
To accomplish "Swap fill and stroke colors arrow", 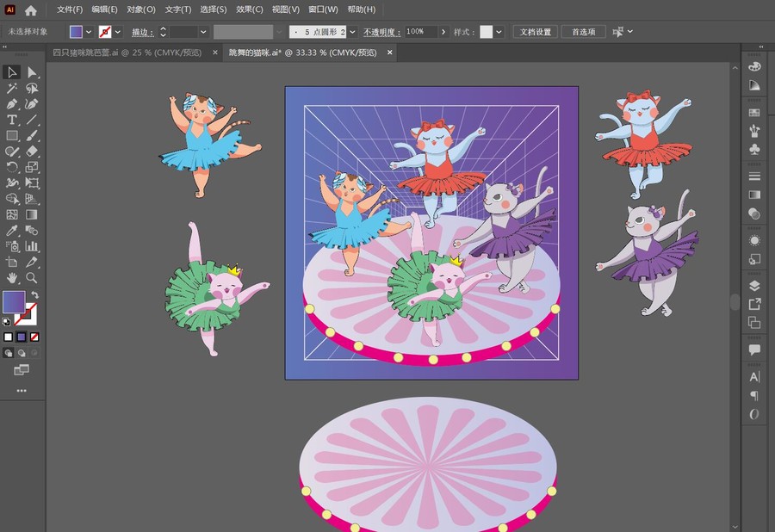I will pyautogui.click(x=34, y=295).
